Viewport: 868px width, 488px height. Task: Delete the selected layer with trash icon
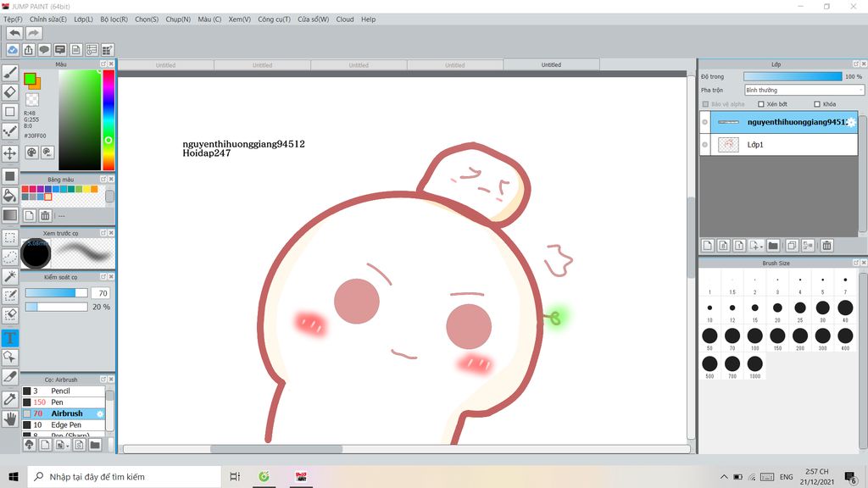point(826,246)
